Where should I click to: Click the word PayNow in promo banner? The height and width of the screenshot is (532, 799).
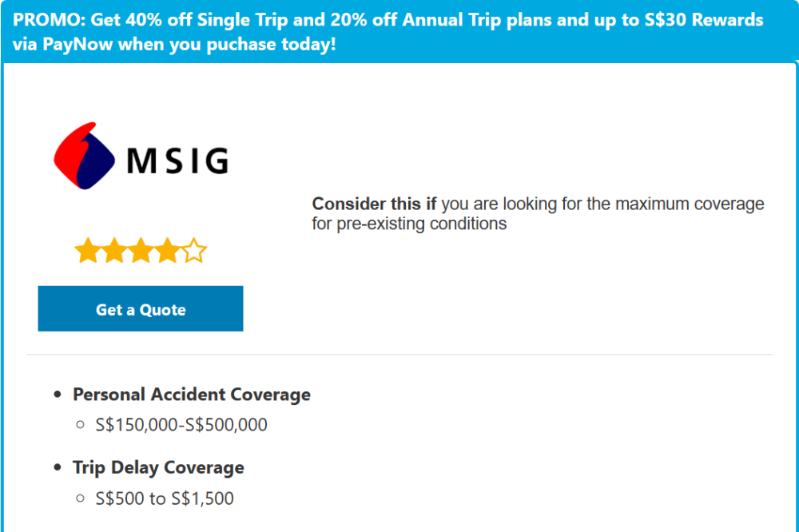point(76,45)
